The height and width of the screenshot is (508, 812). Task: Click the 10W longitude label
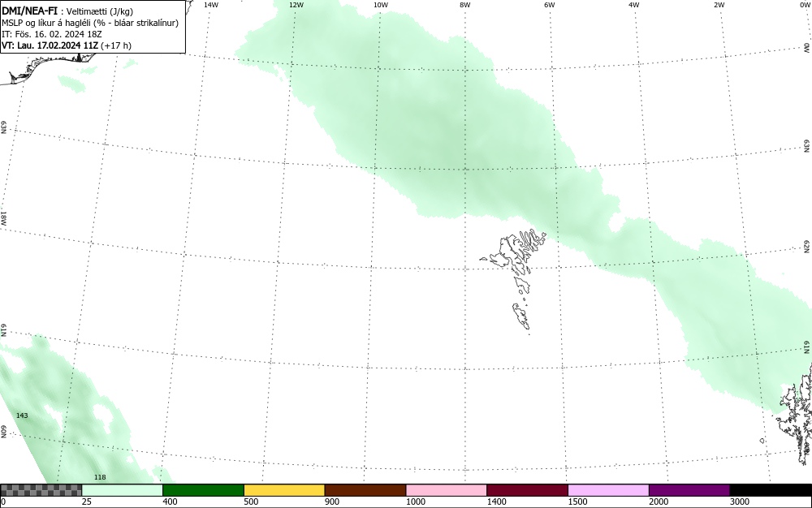(381, 5)
